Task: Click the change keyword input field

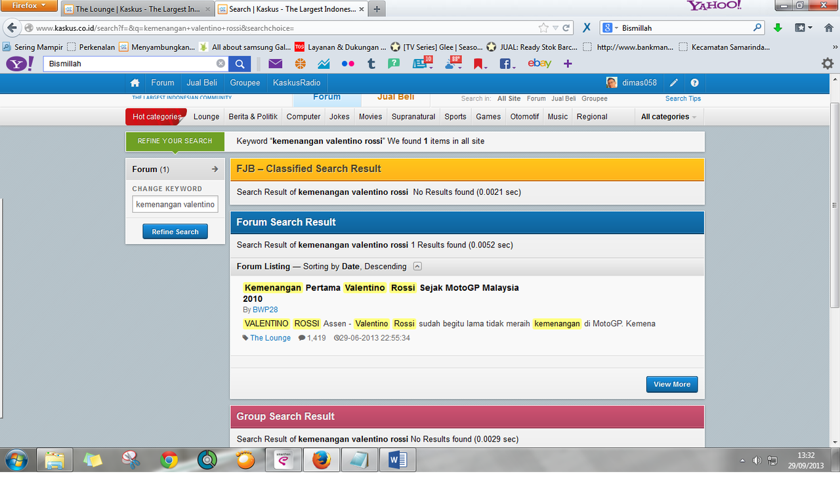Action: click(175, 204)
